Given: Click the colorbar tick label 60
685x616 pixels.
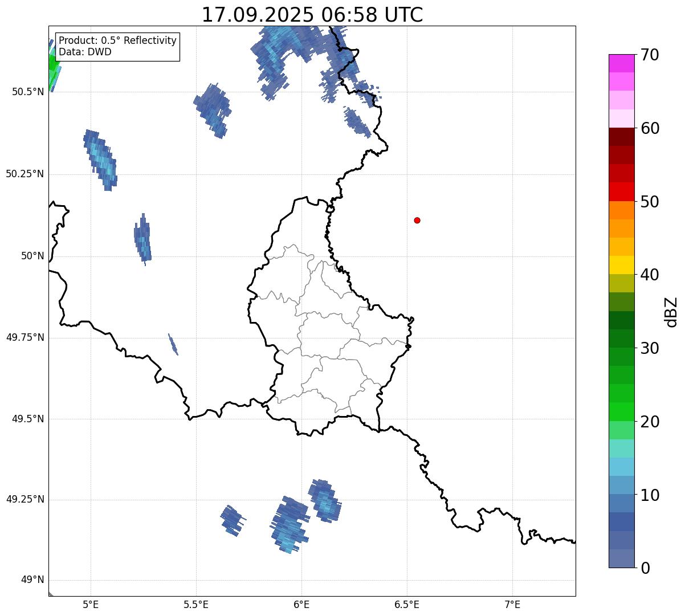Looking at the screenshot, I should click(x=650, y=128).
